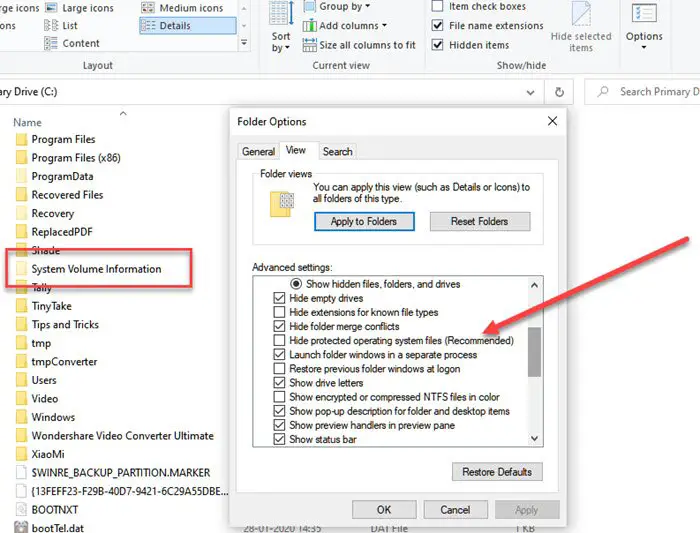This screenshot has width=700, height=533.
Task: Close the Folder Options dialog
Action: (552, 121)
